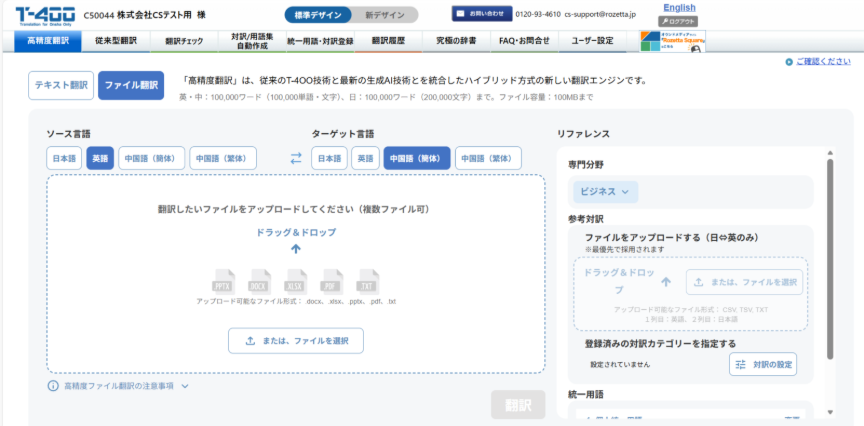
Task: Click the reference panel vertical scrollbar
Action: (x=829, y=260)
